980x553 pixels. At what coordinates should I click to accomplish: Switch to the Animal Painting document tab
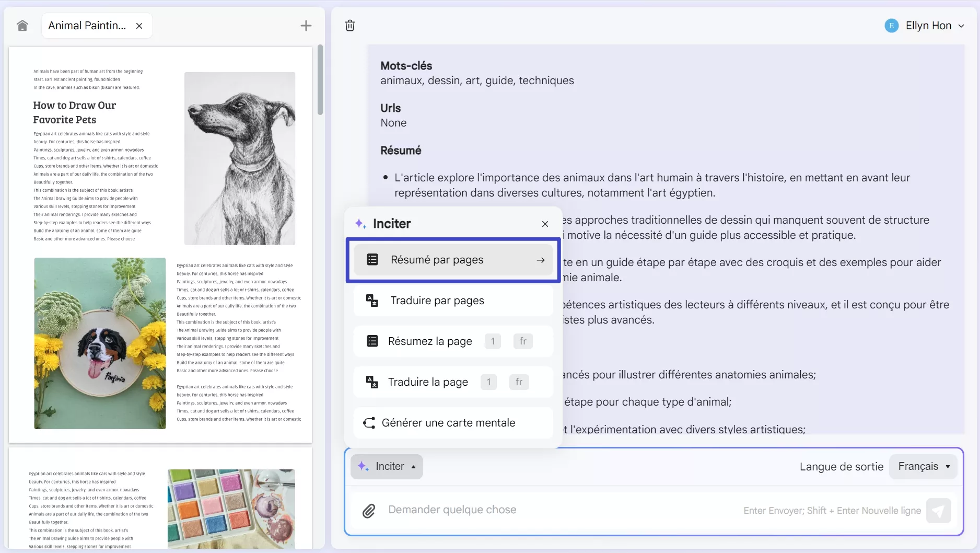click(x=88, y=25)
